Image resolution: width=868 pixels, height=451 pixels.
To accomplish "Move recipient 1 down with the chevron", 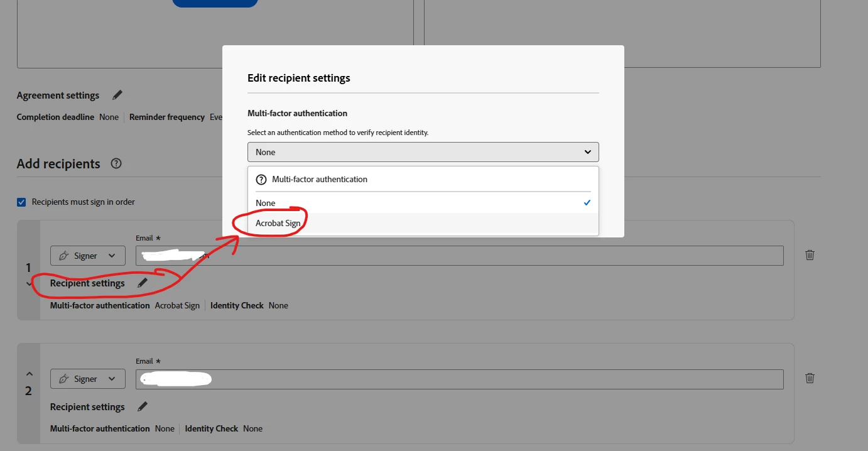I will 28,284.
